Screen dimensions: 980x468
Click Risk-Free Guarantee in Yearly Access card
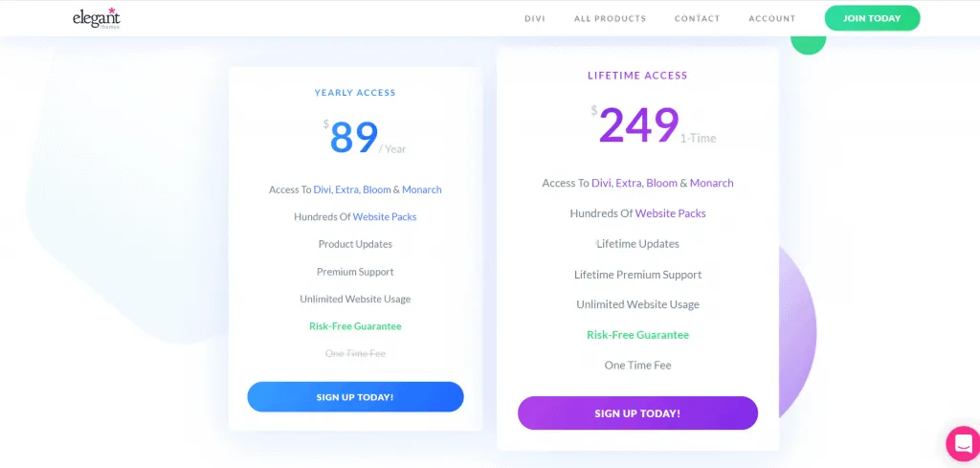point(355,326)
